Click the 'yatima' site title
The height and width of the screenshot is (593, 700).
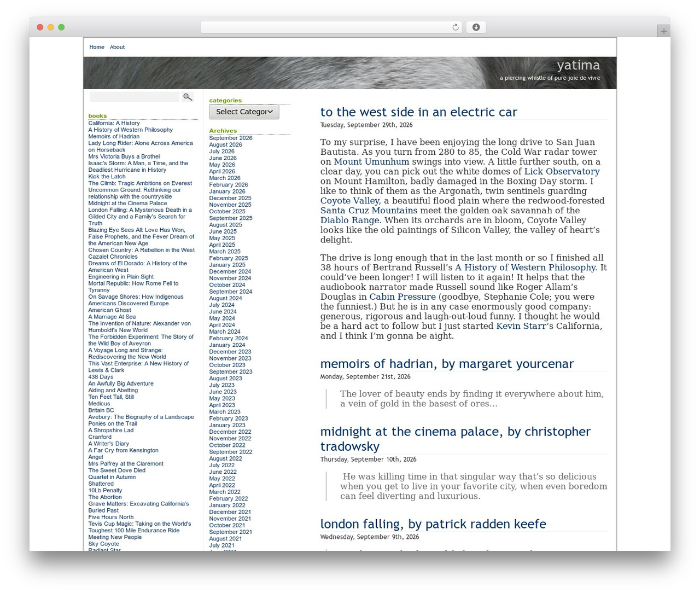click(578, 66)
